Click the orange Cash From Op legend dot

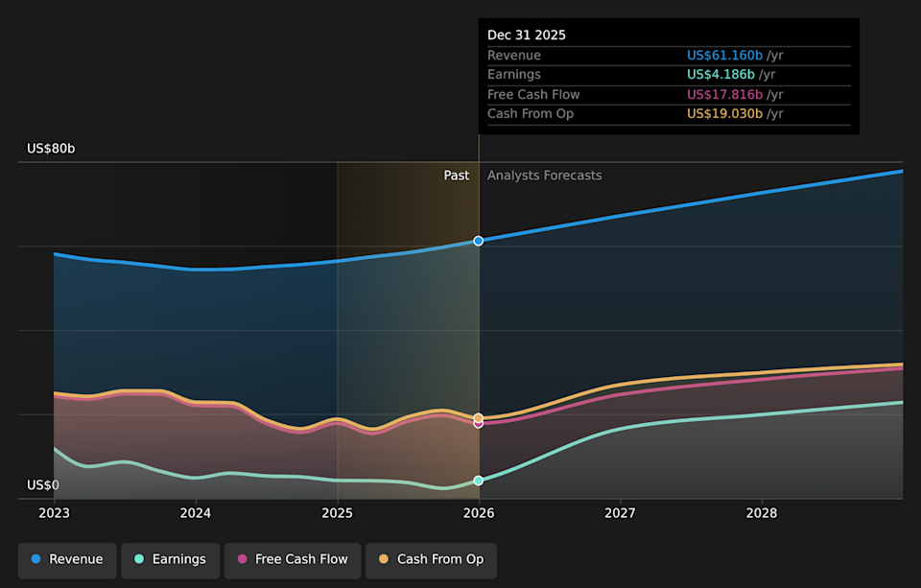point(384,559)
